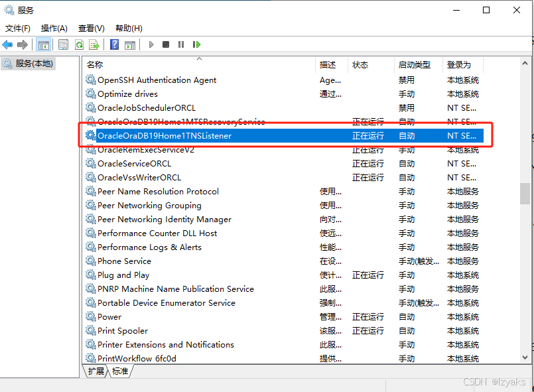Image resolution: width=534 pixels, height=392 pixels.
Task: Click the scrollbar down arrow in services list
Action: pyautogui.click(x=525, y=358)
